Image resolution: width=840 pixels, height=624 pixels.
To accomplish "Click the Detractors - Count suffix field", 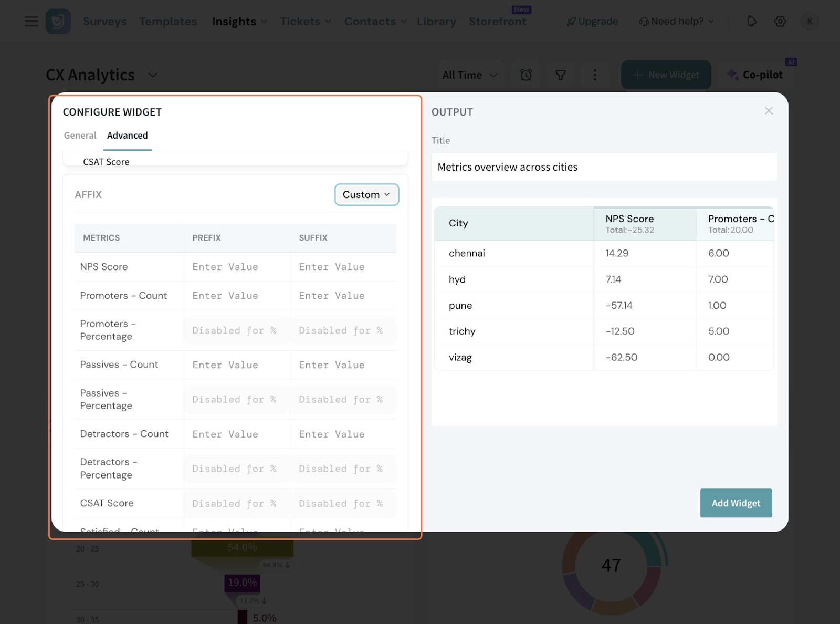I will coord(343,434).
